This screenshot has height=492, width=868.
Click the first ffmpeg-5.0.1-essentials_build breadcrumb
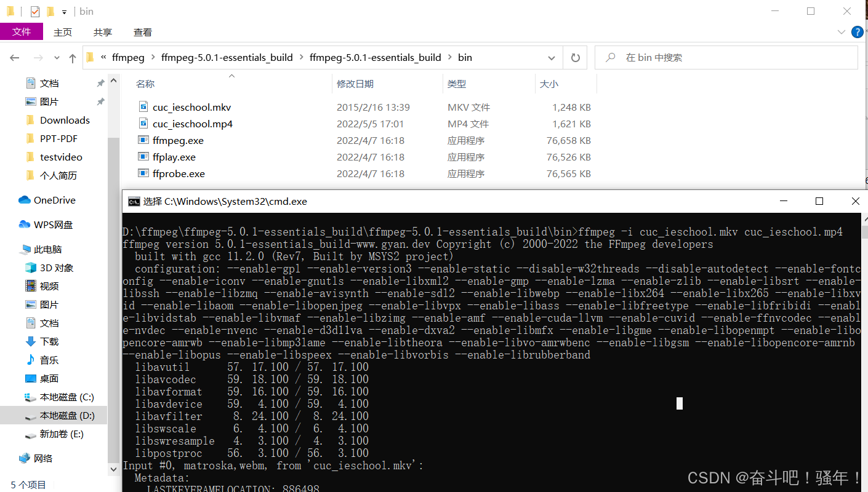227,57
